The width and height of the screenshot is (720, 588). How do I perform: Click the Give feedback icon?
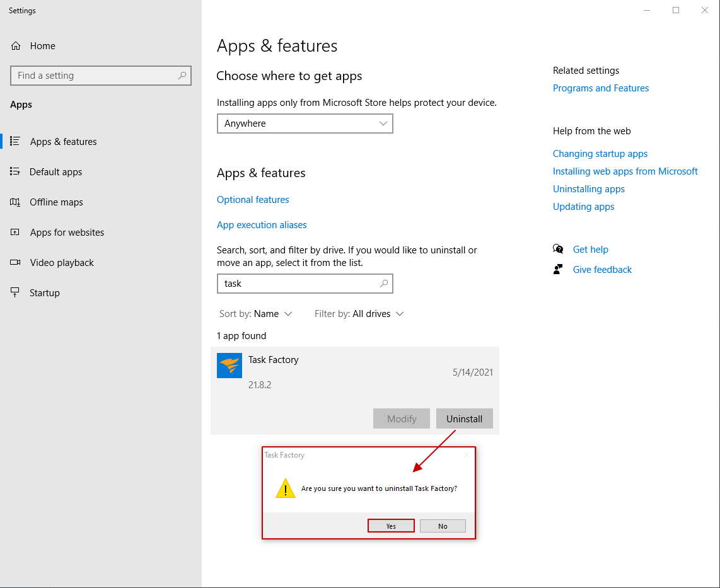tap(558, 269)
